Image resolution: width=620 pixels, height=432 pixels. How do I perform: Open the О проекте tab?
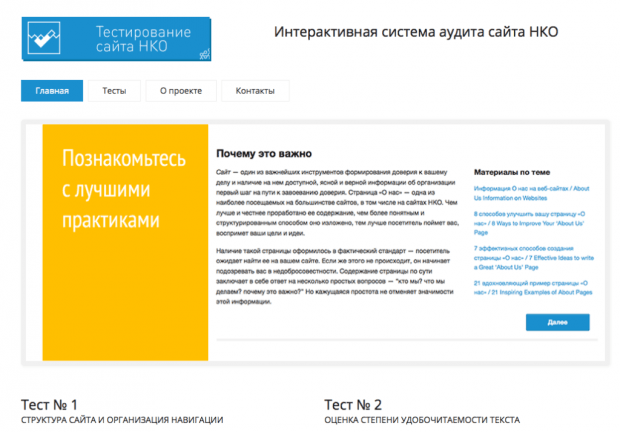181,91
